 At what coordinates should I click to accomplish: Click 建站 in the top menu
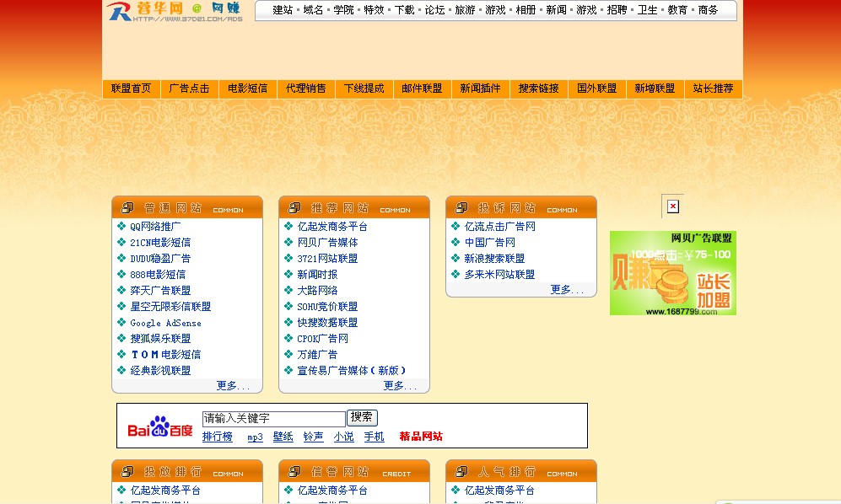click(x=283, y=9)
